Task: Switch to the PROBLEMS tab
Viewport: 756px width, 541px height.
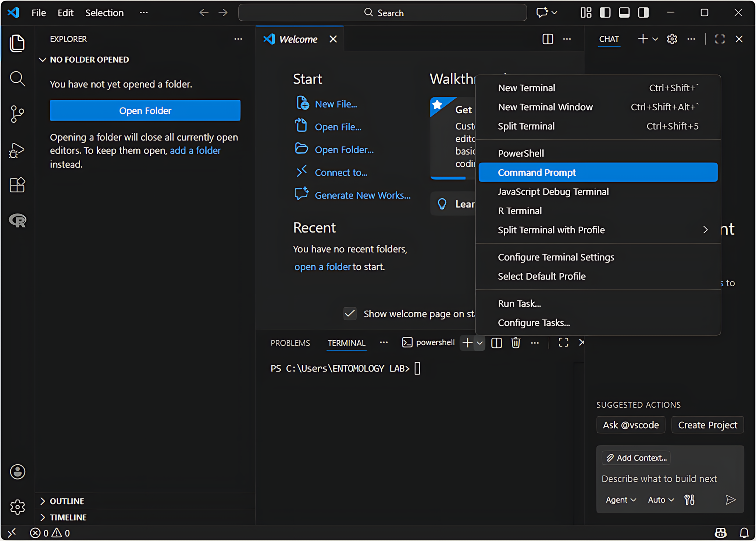Action: [290, 343]
